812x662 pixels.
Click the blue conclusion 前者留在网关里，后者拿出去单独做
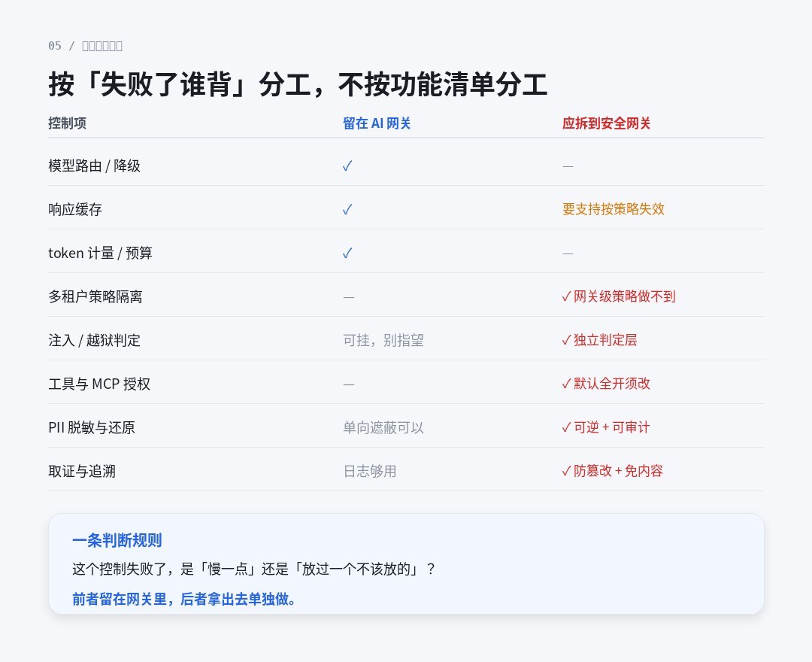[x=184, y=599]
